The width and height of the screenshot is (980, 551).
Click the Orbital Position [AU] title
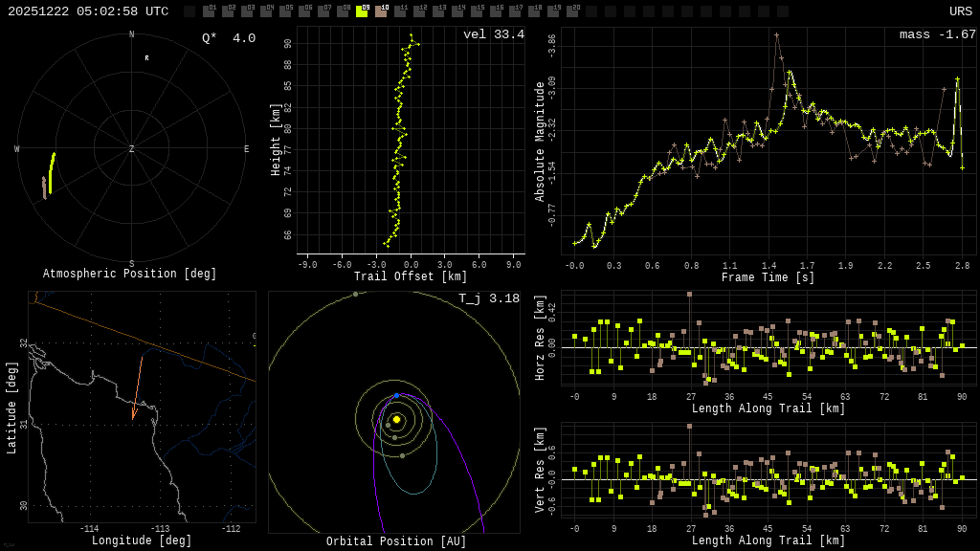coord(396,542)
